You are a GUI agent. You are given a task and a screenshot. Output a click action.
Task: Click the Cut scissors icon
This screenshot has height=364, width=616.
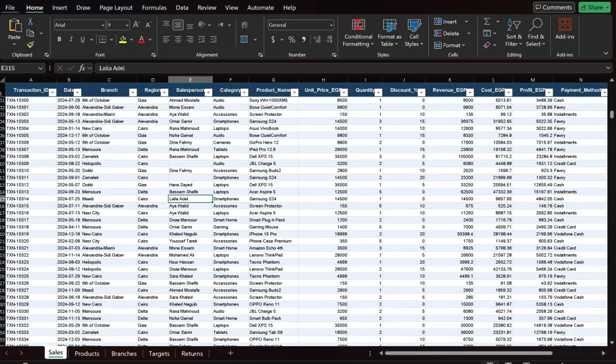tap(30, 22)
